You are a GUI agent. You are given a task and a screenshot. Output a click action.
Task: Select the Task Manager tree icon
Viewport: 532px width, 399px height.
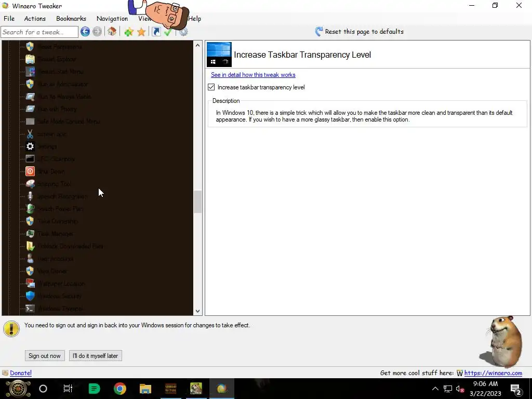[30, 234]
